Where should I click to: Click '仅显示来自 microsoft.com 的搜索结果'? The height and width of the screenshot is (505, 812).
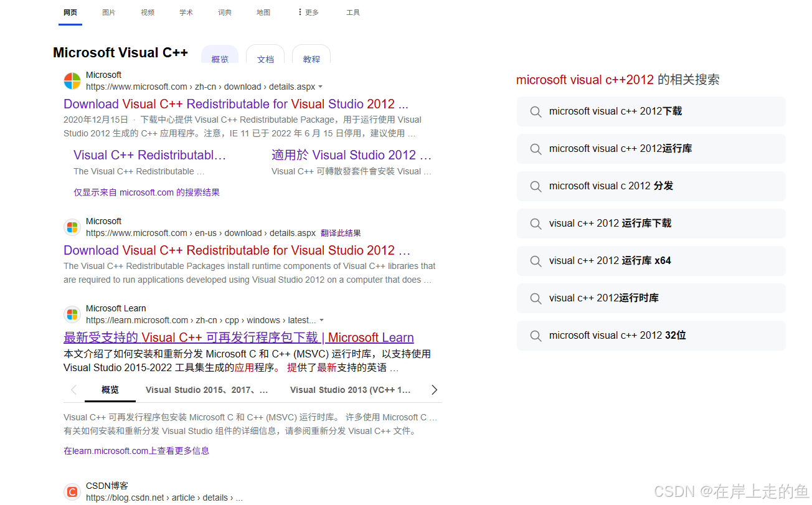click(x=146, y=192)
